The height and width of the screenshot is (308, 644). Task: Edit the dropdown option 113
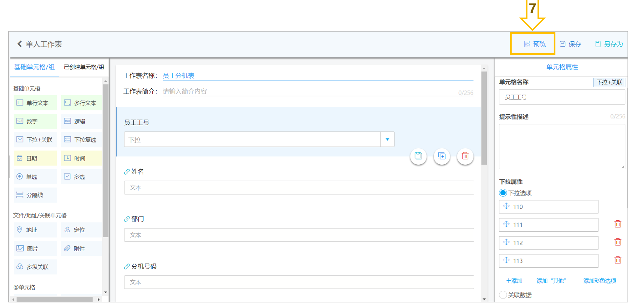pyautogui.click(x=549, y=261)
